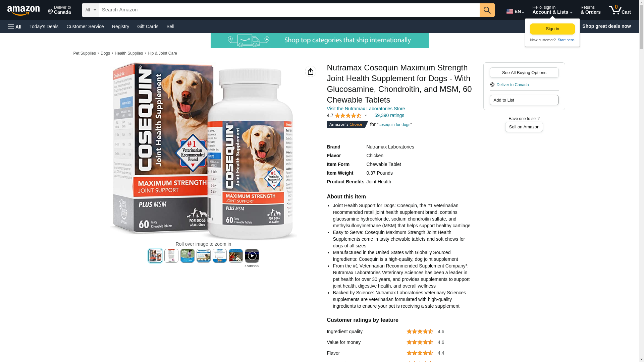Focus the Search Amazon input field

coord(289,10)
